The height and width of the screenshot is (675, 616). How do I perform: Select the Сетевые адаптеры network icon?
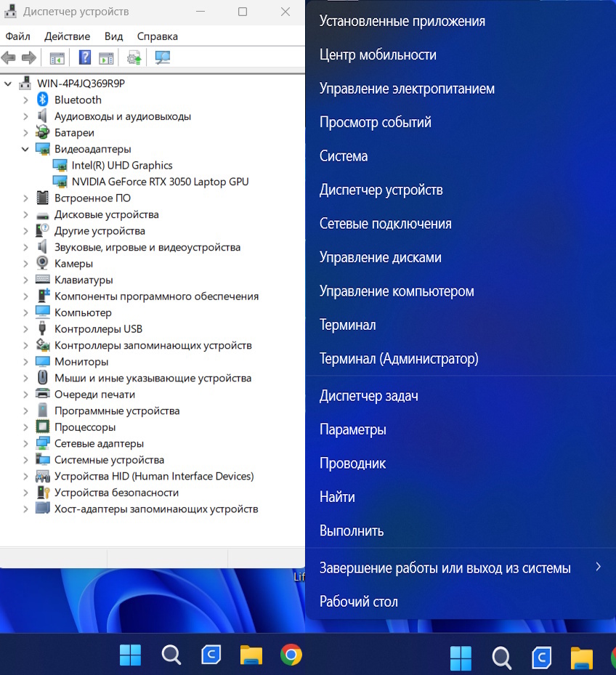42,443
